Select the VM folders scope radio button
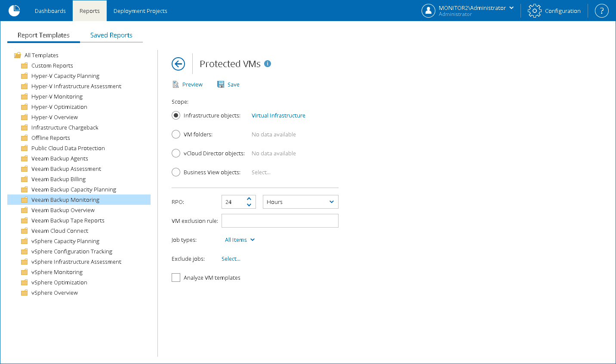 point(176,134)
